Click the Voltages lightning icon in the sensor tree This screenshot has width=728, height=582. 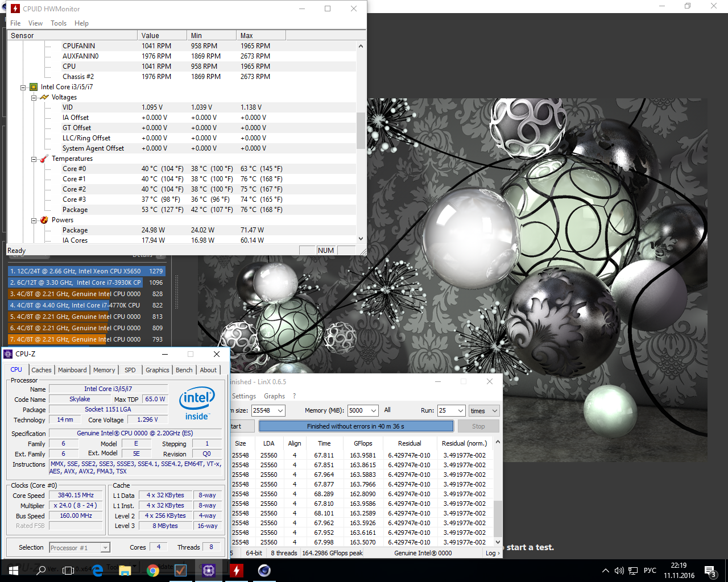(x=44, y=97)
